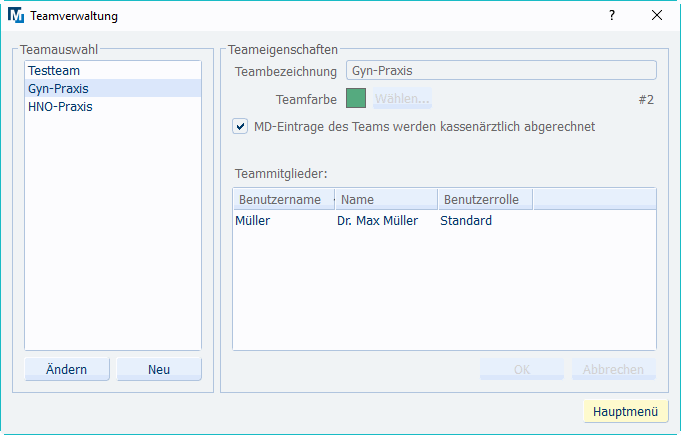Open help with the question mark button
Viewport: 681px width, 435px height.
[611, 15]
